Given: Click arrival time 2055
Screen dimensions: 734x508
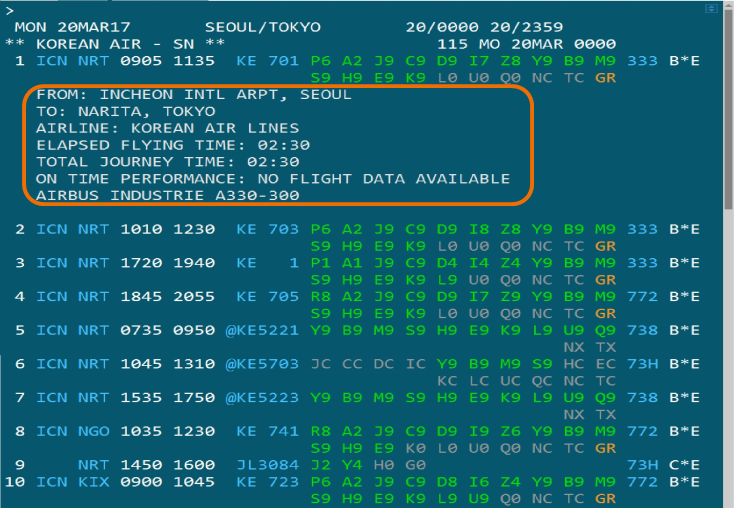Looking at the screenshot, I should pyautogui.click(x=194, y=297).
